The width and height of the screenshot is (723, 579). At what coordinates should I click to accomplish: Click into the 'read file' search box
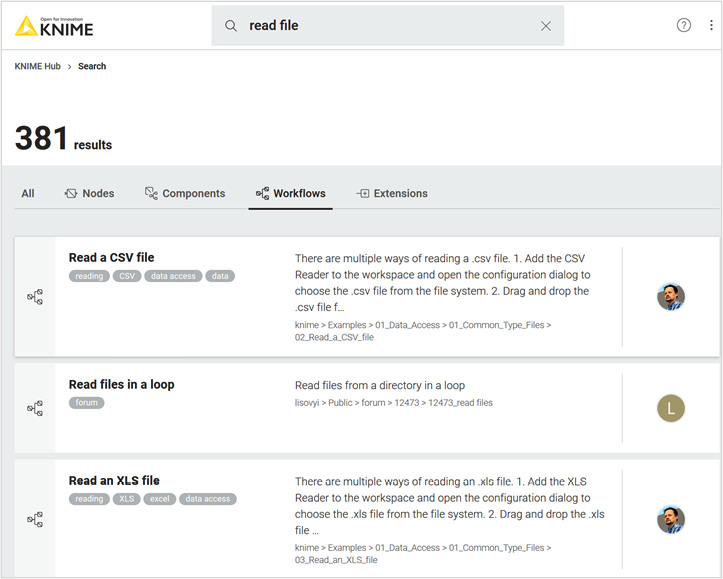[387, 25]
